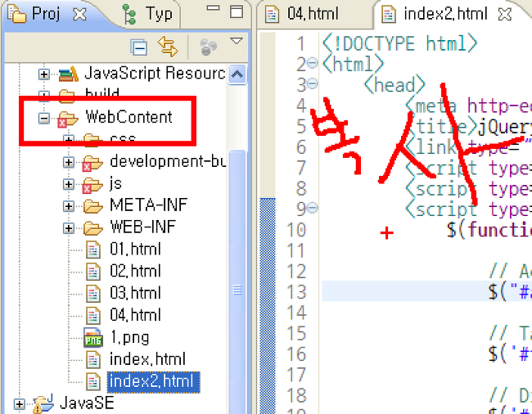Minimize the Project Explorer view
The width and height of the screenshot is (532, 414).
(x=213, y=8)
